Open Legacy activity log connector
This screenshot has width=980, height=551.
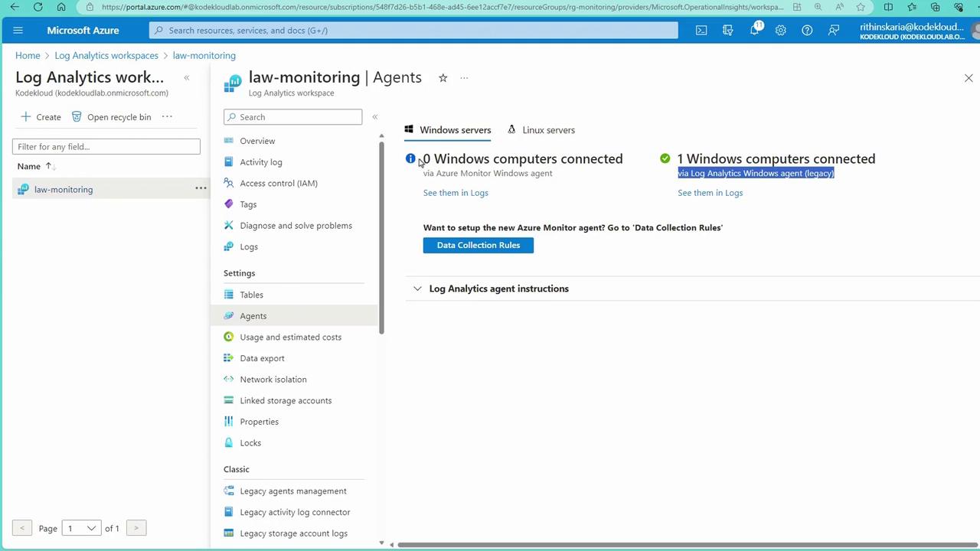(x=295, y=512)
